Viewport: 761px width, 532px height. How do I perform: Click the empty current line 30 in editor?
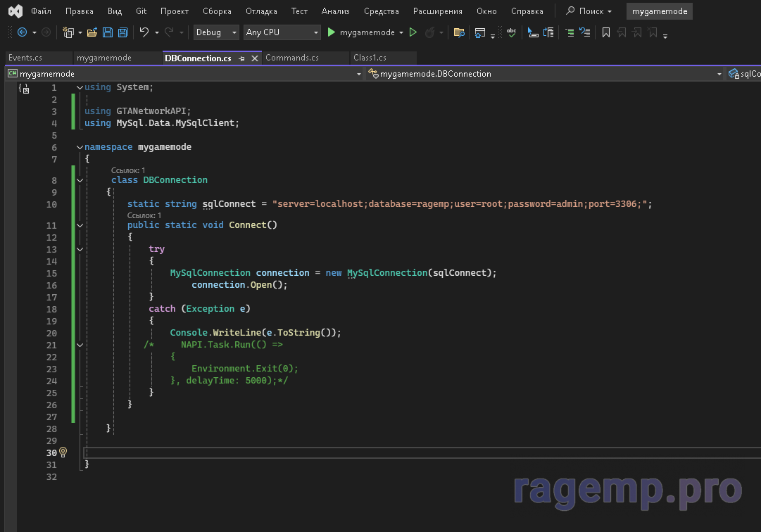coord(422,452)
